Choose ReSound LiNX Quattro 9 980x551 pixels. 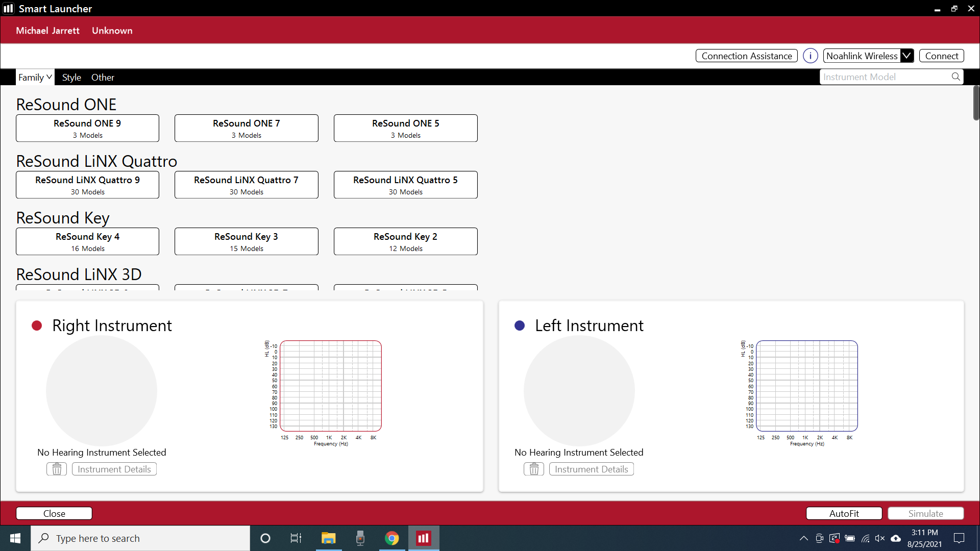coord(87,185)
